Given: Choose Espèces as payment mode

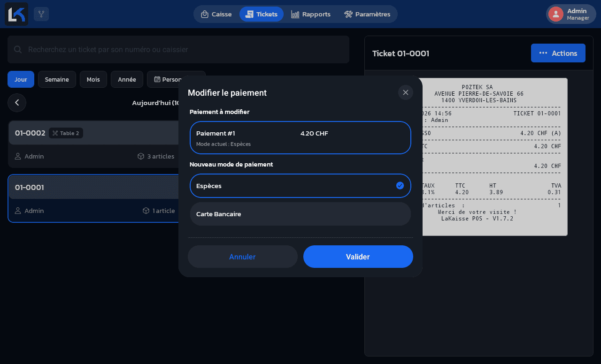Looking at the screenshot, I should pyautogui.click(x=300, y=186).
